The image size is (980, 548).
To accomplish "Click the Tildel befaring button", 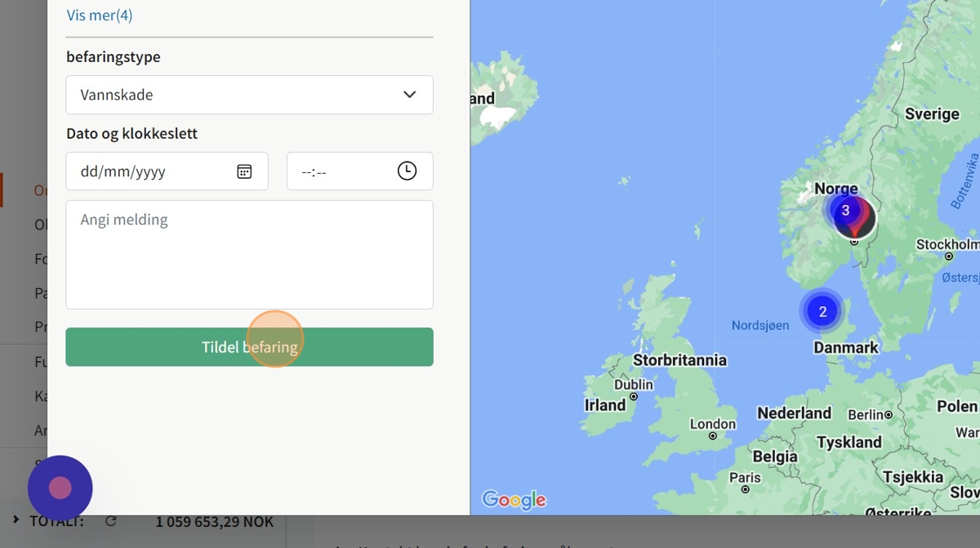I will 249,347.
